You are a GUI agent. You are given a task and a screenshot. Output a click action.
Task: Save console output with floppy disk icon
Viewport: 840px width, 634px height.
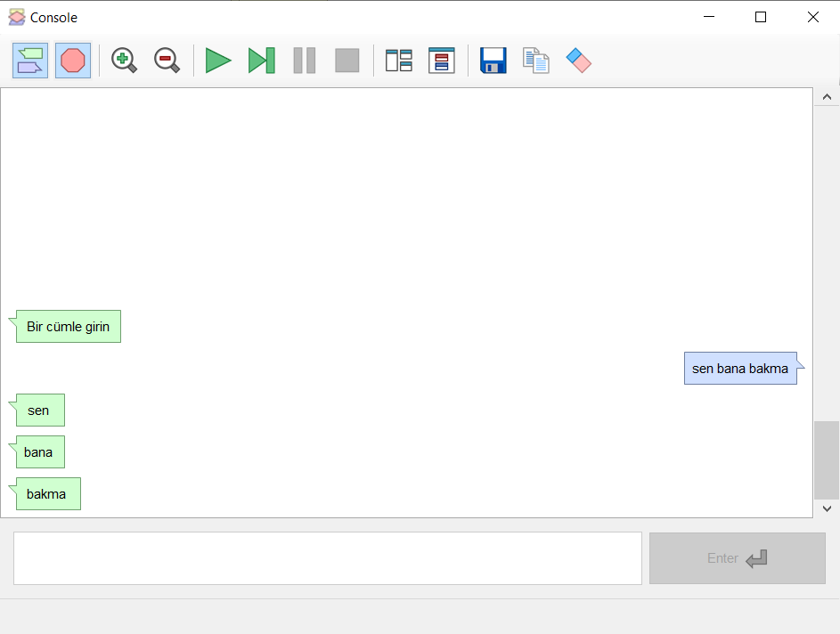click(x=493, y=61)
